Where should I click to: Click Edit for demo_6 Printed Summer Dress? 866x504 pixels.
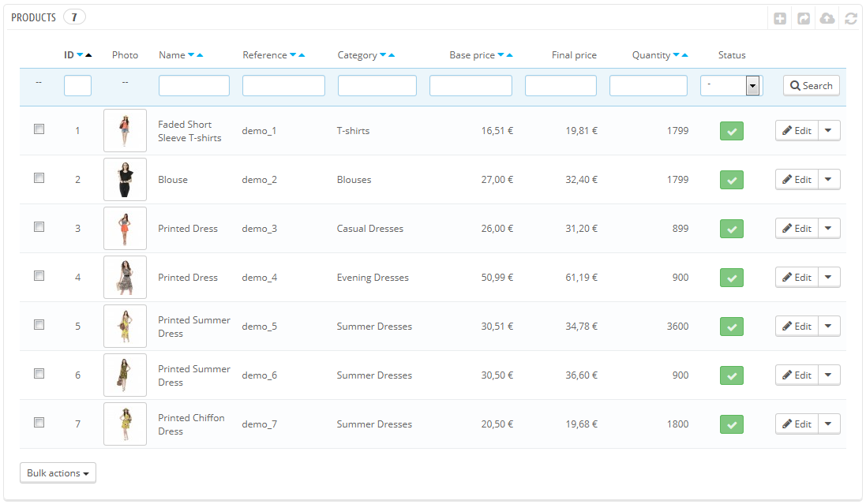797,375
